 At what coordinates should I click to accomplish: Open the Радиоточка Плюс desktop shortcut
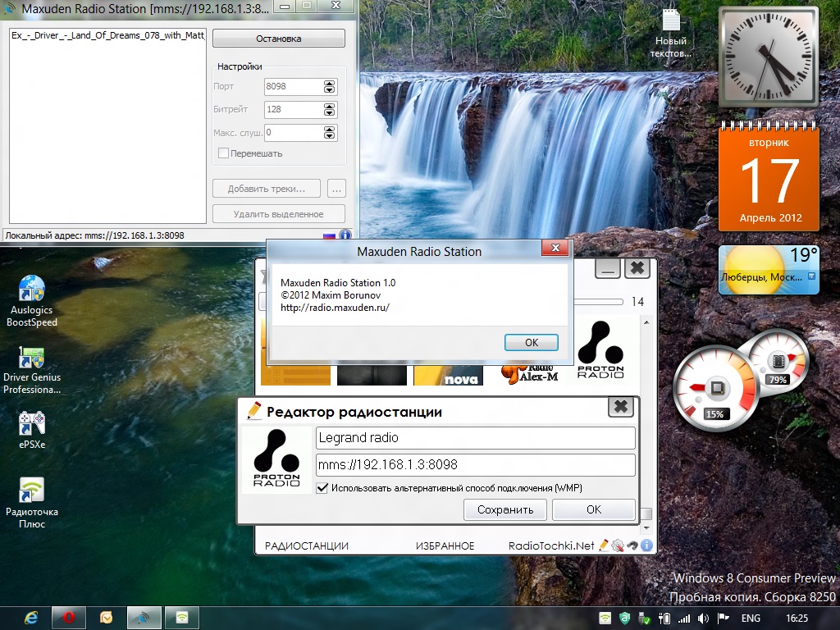click(x=32, y=502)
